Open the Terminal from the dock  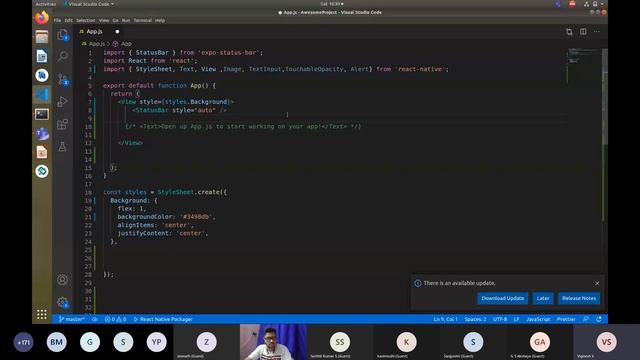point(42,114)
